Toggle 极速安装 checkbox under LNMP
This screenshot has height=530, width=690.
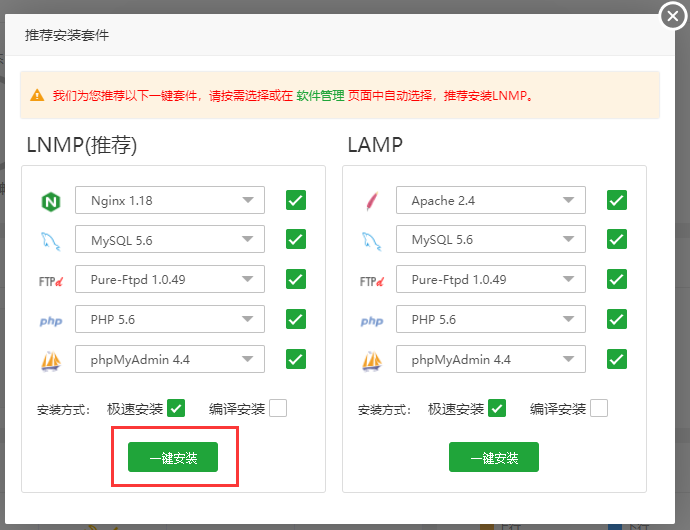coord(176,408)
